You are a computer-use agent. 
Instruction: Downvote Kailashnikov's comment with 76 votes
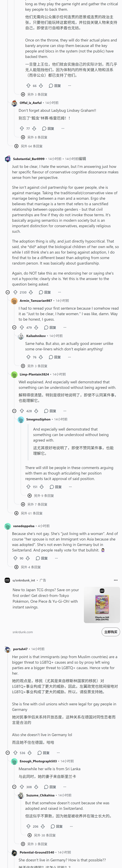click(x=41, y=357)
